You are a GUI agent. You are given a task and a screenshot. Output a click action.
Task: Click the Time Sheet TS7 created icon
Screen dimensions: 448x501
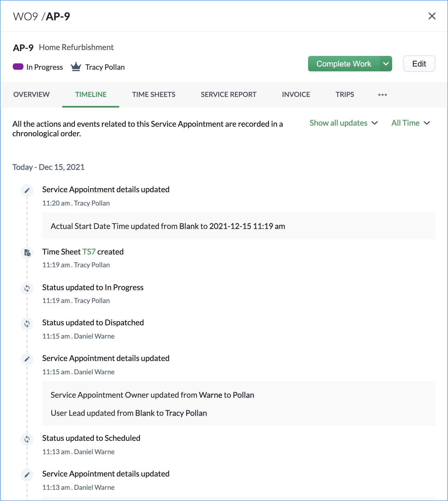click(27, 253)
